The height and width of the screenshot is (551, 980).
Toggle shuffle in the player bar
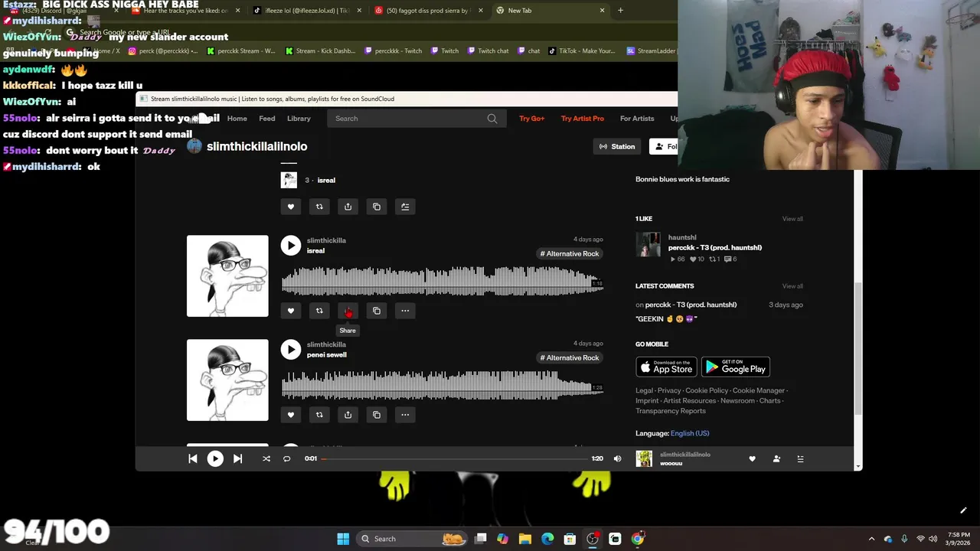[266, 458]
